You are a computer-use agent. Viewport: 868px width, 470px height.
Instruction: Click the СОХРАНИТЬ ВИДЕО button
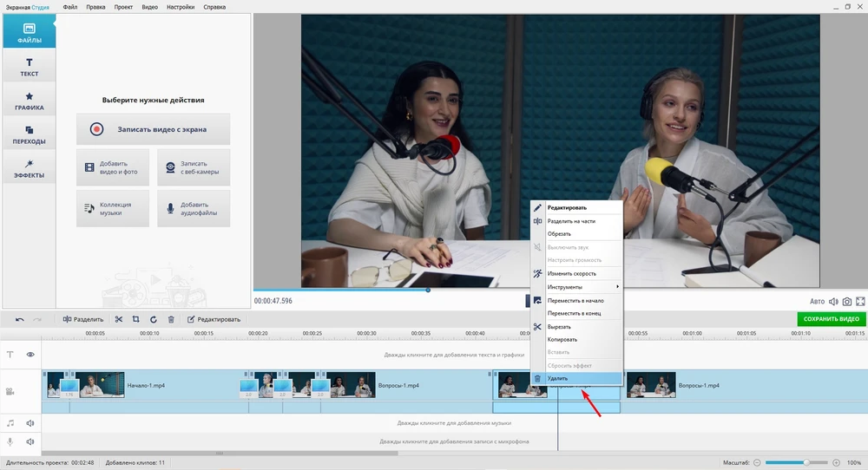[x=831, y=319]
